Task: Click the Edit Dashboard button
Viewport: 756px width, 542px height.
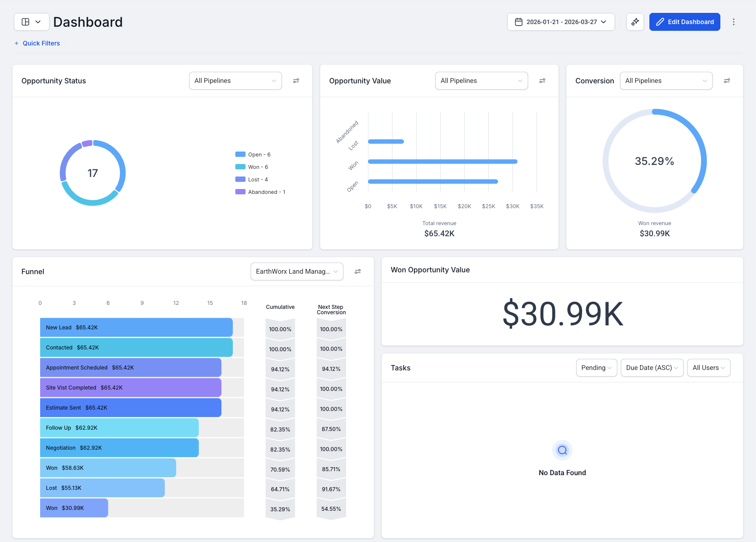Action: 685,21
